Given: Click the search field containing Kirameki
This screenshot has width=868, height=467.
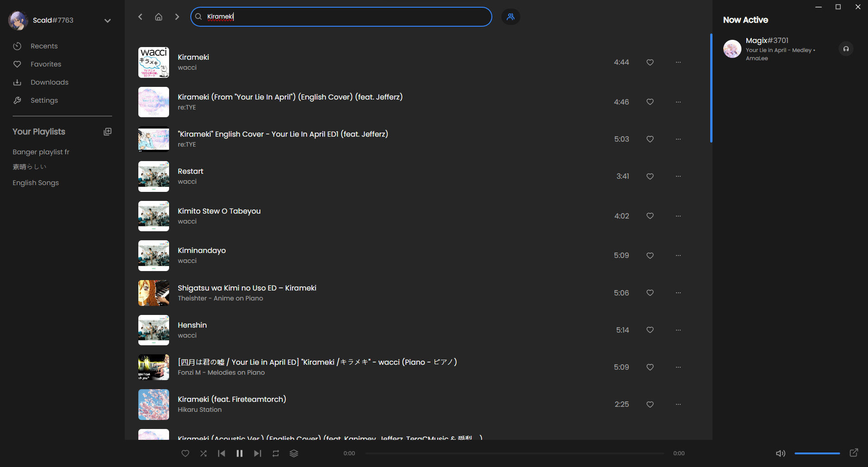Looking at the screenshot, I should (x=341, y=17).
